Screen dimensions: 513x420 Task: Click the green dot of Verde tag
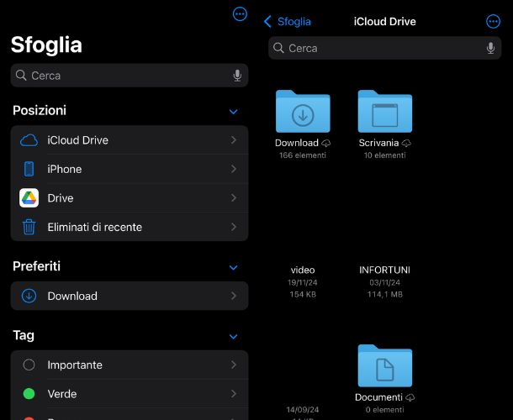coord(29,393)
